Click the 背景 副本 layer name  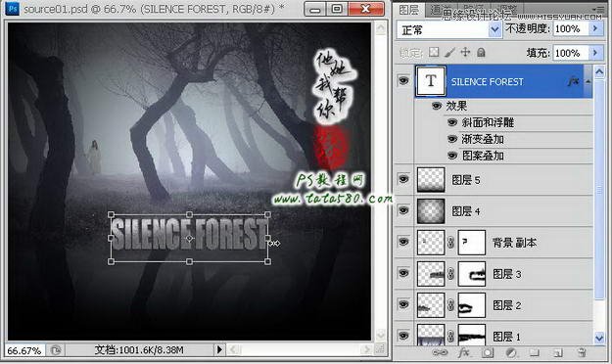click(x=514, y=243)
